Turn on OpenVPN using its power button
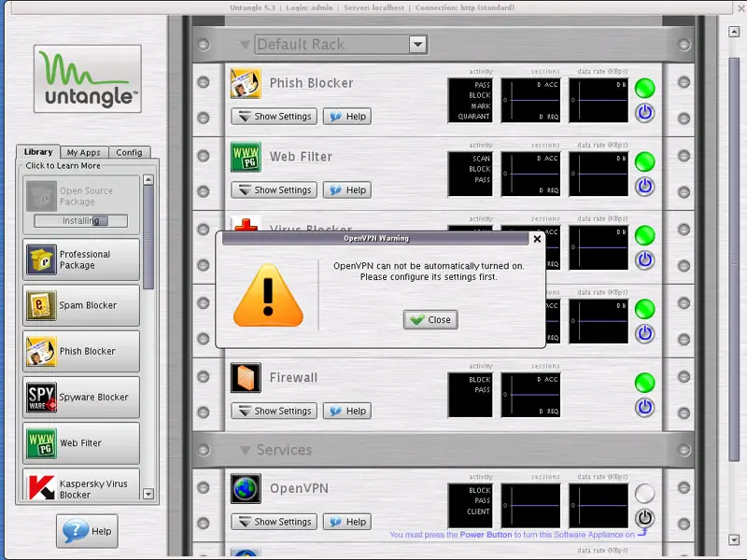The height and width of the screenshot is (560, 747). [644, 518]
